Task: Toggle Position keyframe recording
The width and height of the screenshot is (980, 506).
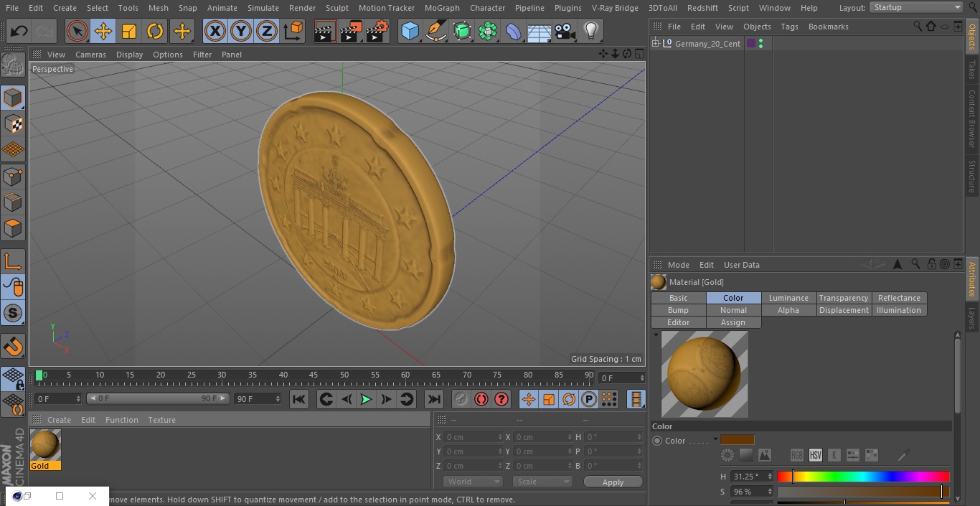Action: tap(529, 399)
